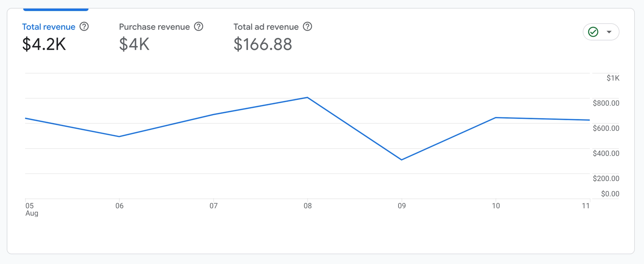Image resolution: width=644 pixels, height=264 pixels.
Task: Click the line peak at date 08
Action: [307, 98]
